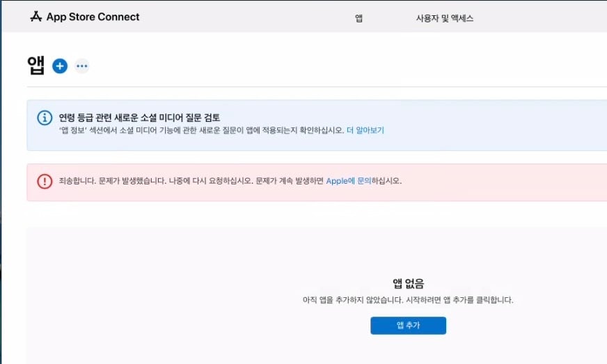This screenshot has height=364, width=607.
Task: Click the App Store Connect title text
Action: pyautogui.click(x=93, y=17)
